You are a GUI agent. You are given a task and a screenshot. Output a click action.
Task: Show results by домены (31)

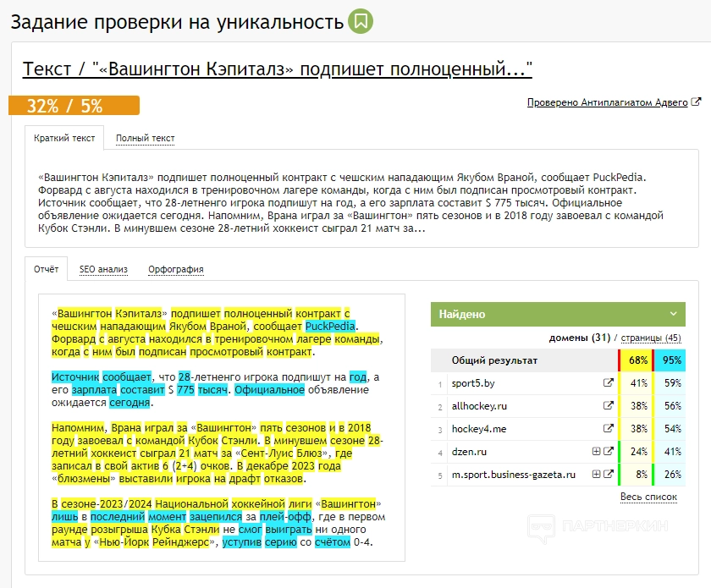pyautogui.click(x=580, y=338)
